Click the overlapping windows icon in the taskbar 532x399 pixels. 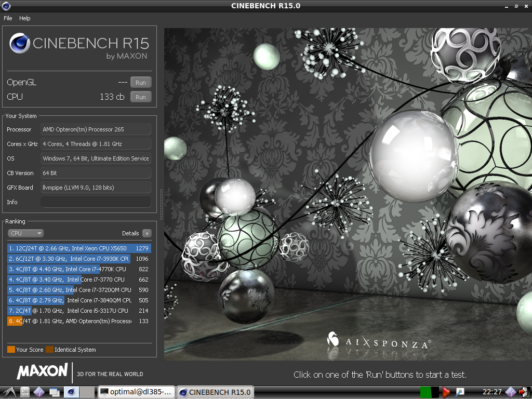(x=55, y=392)
